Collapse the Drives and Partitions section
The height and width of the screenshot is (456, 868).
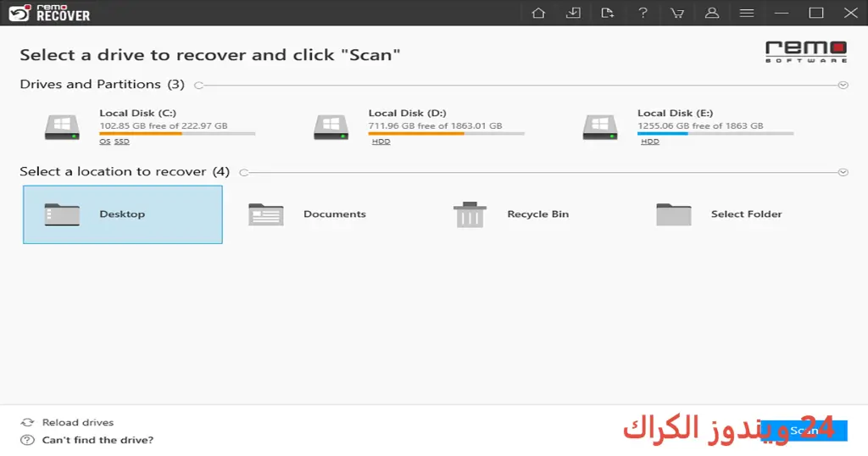pos(843,86)
